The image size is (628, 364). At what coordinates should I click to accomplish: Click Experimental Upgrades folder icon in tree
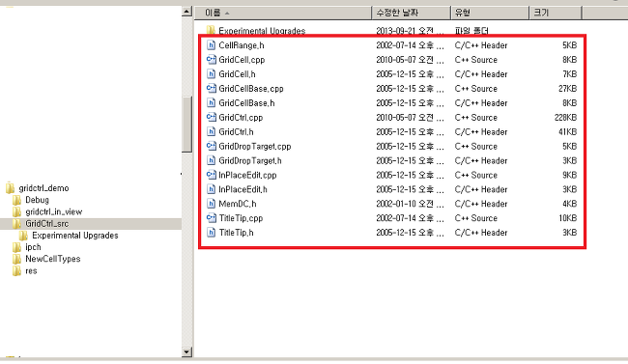tap(23, 236)
